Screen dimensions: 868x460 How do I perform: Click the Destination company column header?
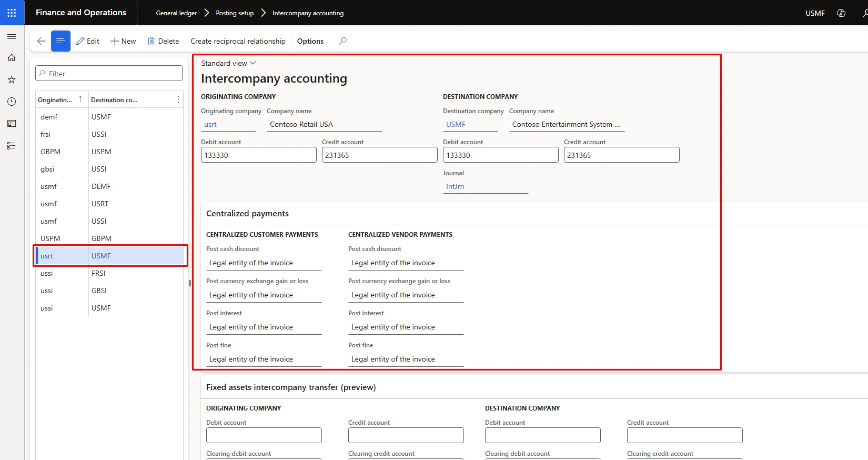pos(114,99)
